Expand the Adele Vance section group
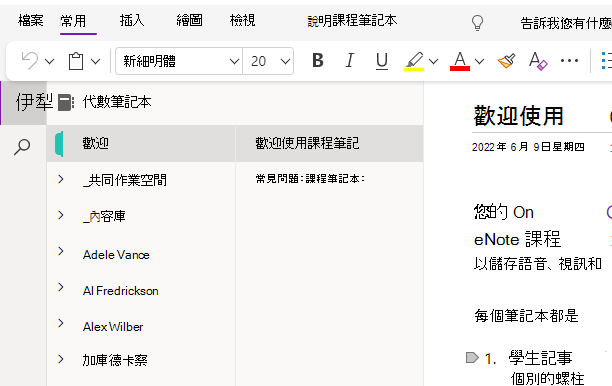 click(x=61, y=251)
